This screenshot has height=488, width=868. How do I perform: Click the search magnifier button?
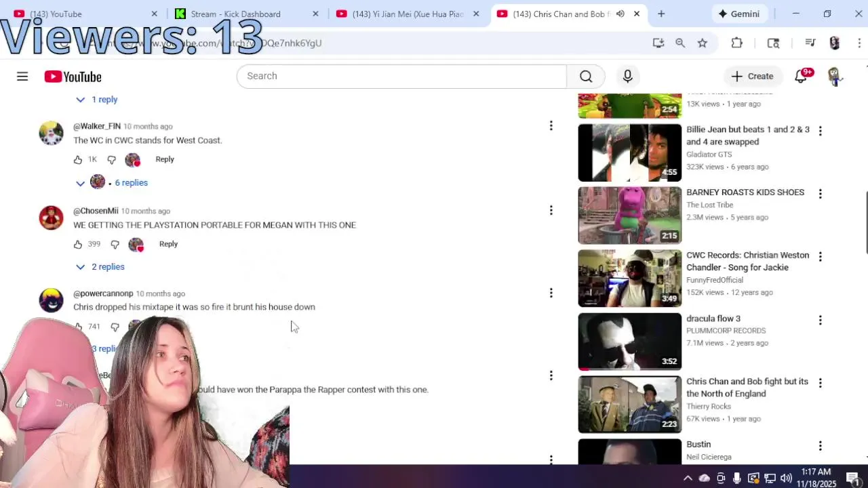[x=586, y=76]
